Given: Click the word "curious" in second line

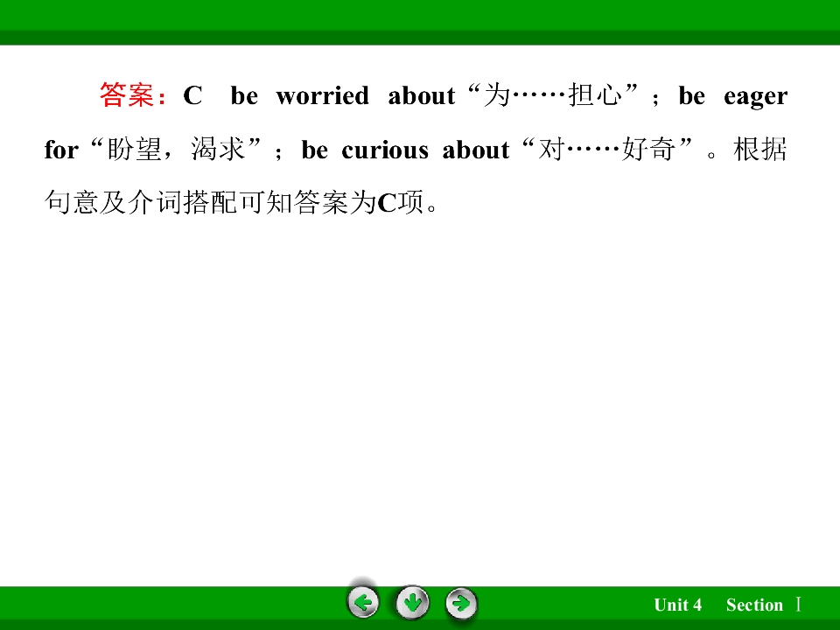Looking at the screenshot, I should pyautogui.click(x=385, y=150).
